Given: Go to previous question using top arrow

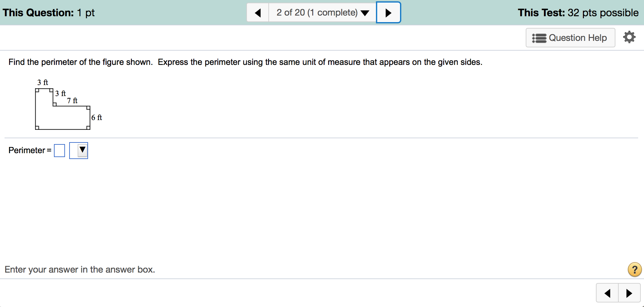Looking at the screenshot, I should [x=258, y=13].
